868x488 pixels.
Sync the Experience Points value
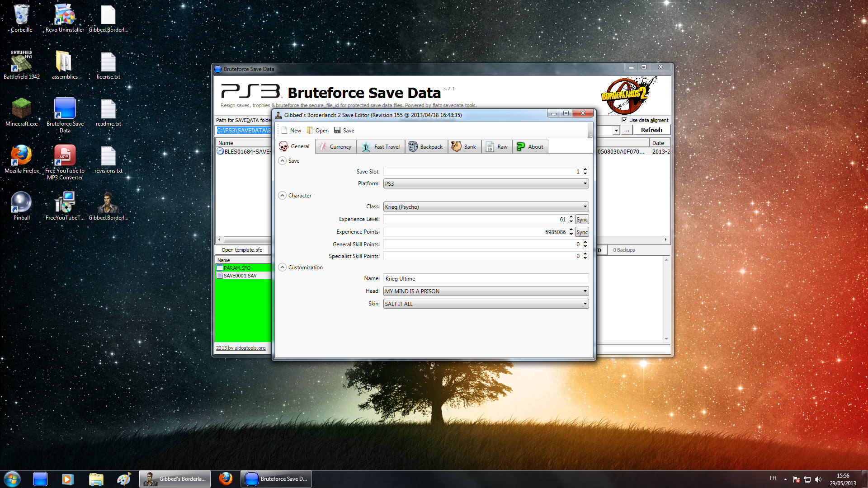582,232
